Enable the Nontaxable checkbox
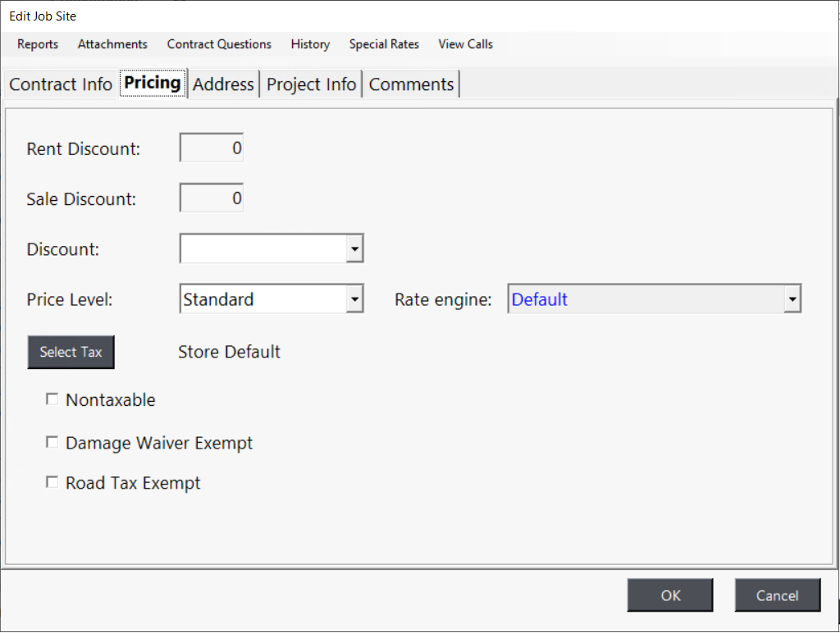Viewport: 840px width, 633px height. pyautogui.click(x=52, y=399)
